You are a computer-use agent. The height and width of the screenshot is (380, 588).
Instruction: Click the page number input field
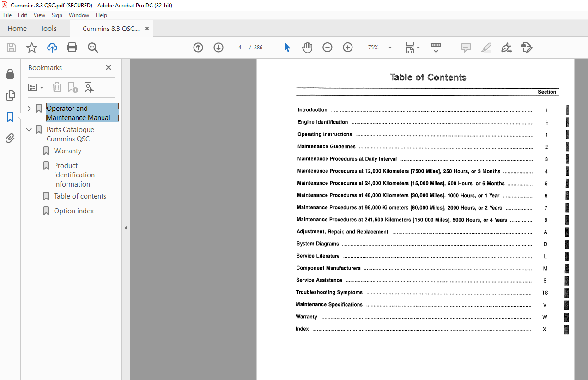240,48
